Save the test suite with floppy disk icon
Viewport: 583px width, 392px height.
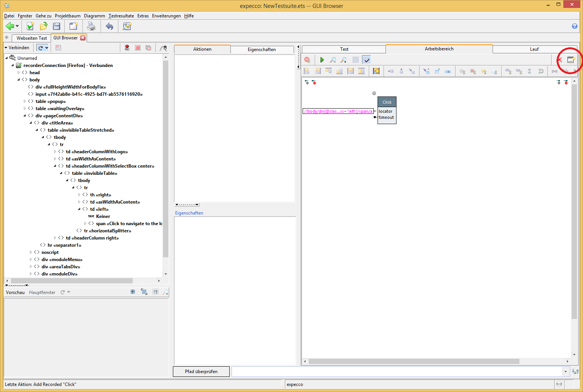[x=57, y=26]
